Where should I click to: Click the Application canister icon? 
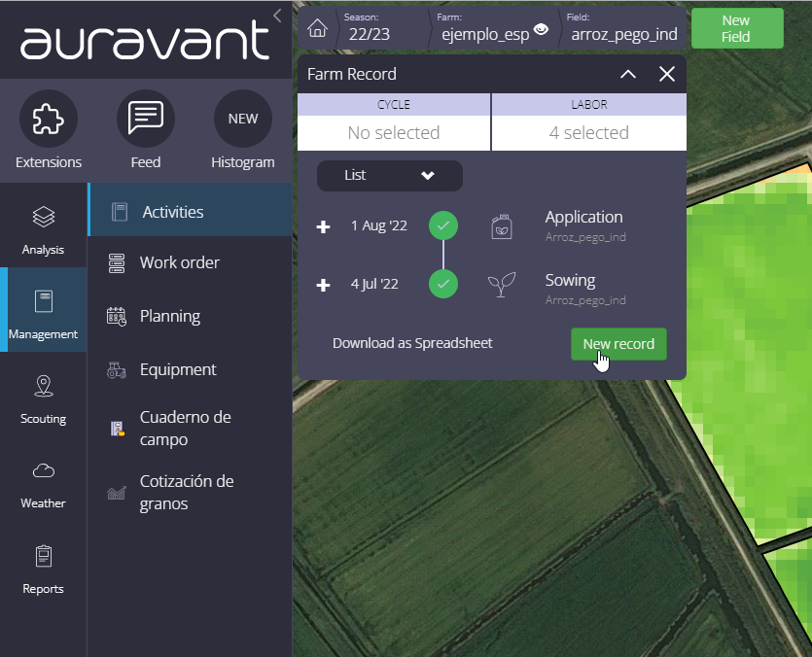[501, 226]
